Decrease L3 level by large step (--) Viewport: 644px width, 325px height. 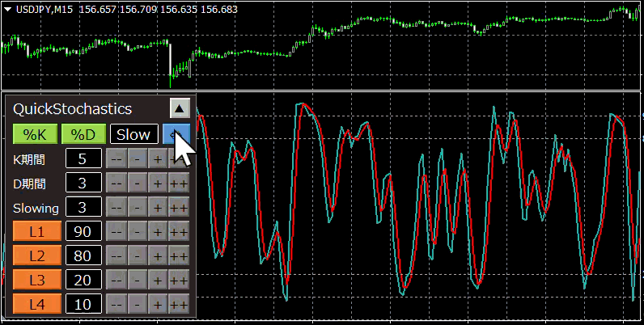[117, 280]
